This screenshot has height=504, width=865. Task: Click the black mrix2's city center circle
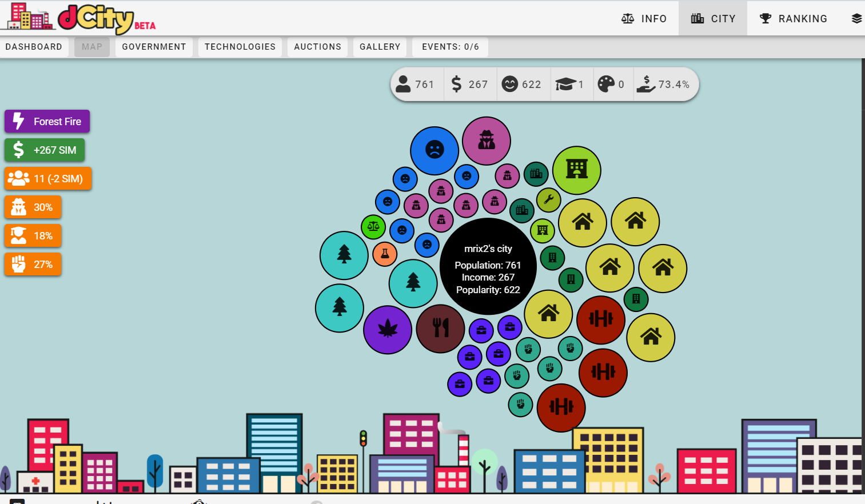(488, 266)
